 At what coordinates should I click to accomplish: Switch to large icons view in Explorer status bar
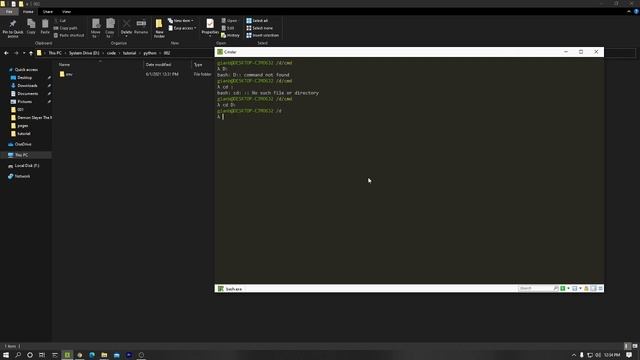[x=635, y=346]
